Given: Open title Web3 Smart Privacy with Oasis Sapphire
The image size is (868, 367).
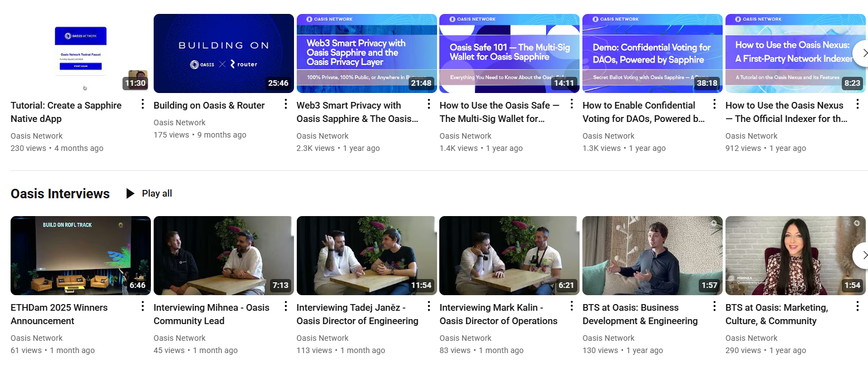Looking at the screenshot, I should click(x=357, y=112).
